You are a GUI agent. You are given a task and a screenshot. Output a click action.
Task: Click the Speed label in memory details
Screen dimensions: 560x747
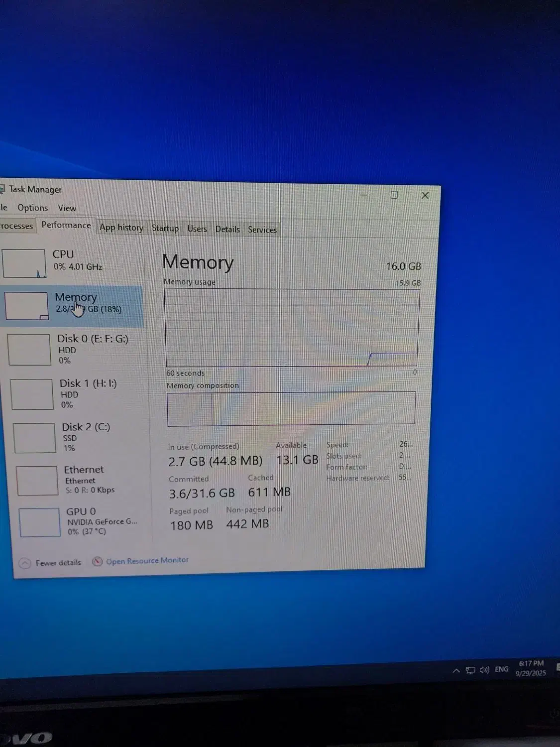337,445
